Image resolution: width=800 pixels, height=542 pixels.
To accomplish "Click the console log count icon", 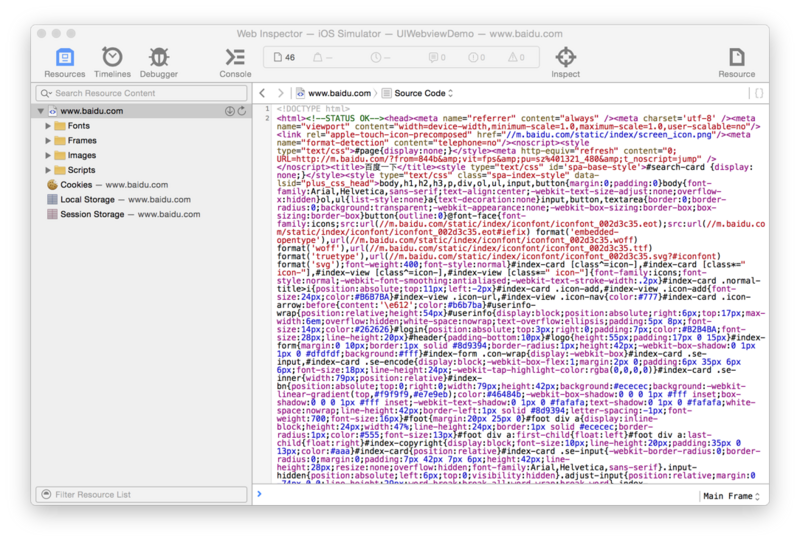I will tap(437, 57).
